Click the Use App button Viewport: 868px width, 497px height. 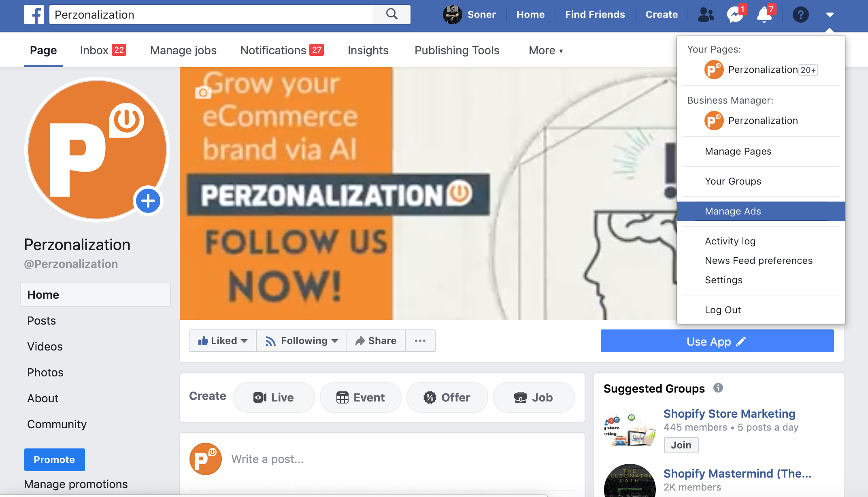tap(717, 341)
